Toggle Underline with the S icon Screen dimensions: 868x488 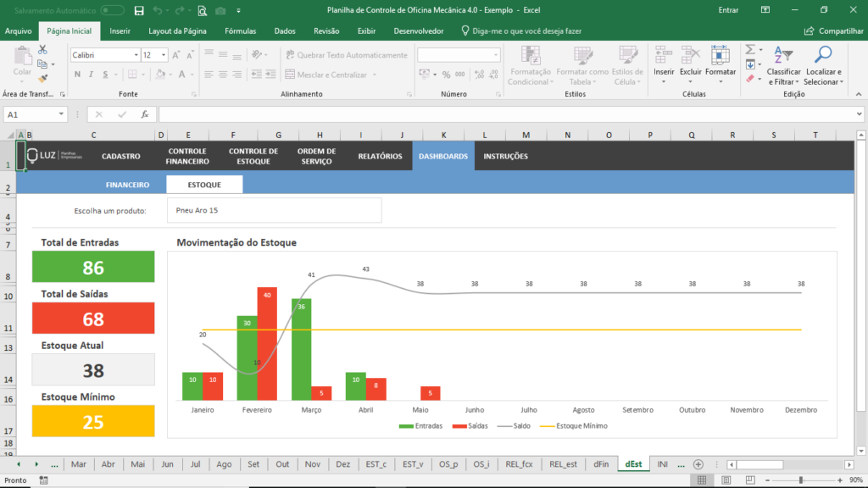click(105, 74)
